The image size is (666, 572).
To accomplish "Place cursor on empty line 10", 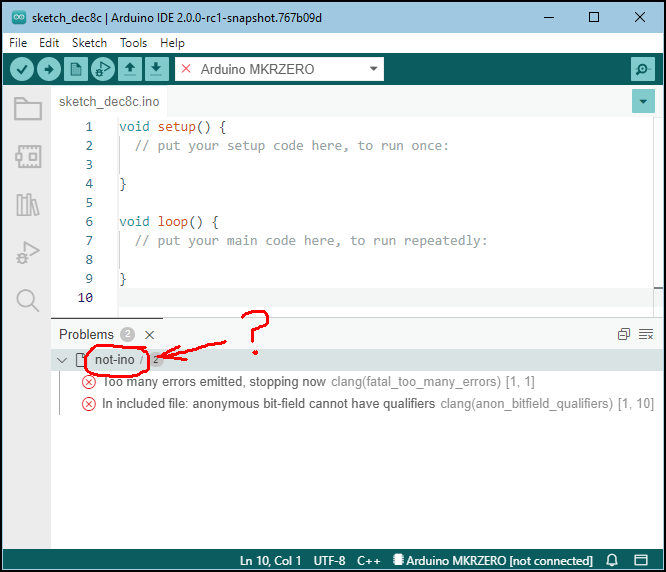I will [386, 298].
